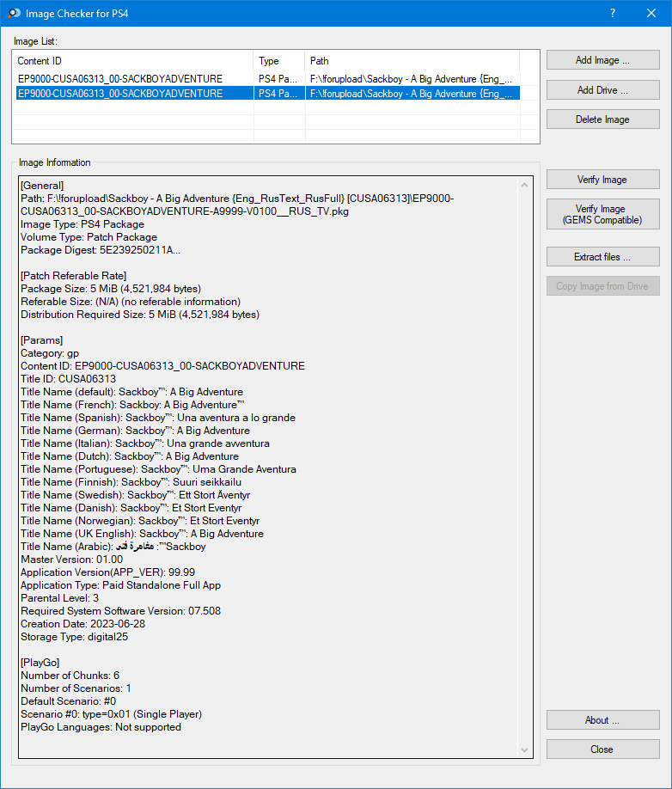Click the Content ID line in Params
Image resolution: width=672 pixels, height=789 pixels.
pos(163,366)
